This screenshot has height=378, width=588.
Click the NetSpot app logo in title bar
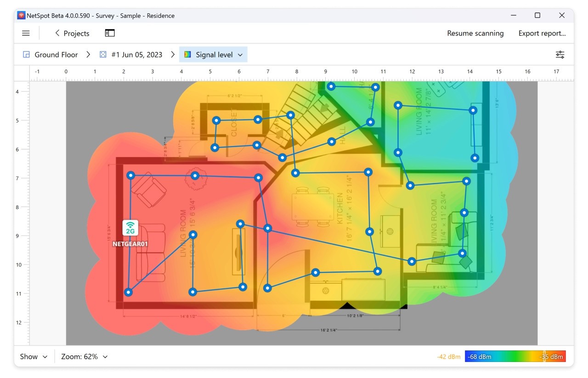click(x=21, y=16)
